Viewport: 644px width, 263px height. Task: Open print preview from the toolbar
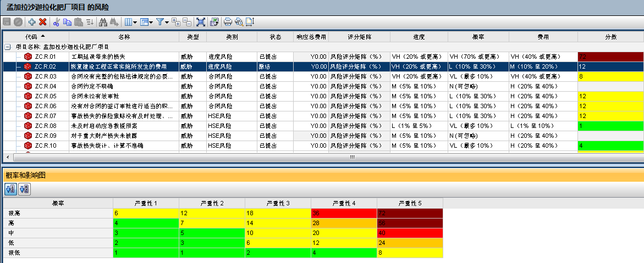click(239, 22)
